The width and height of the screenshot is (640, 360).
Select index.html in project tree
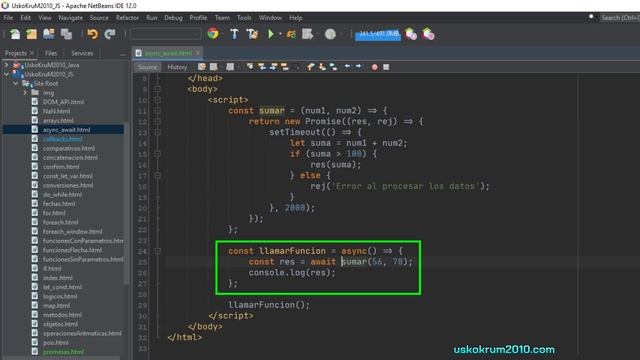pos(58,278)
